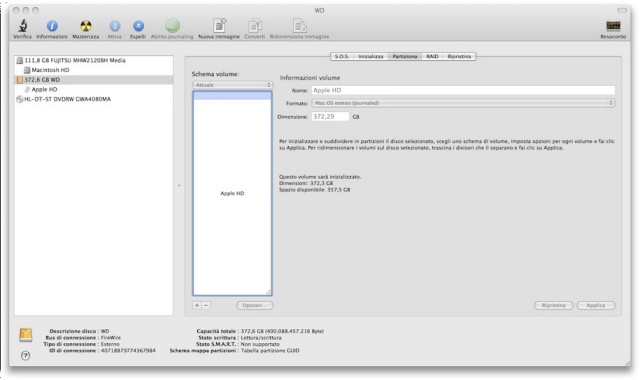Click the Capacità totale value text

(x=282, y=331)
